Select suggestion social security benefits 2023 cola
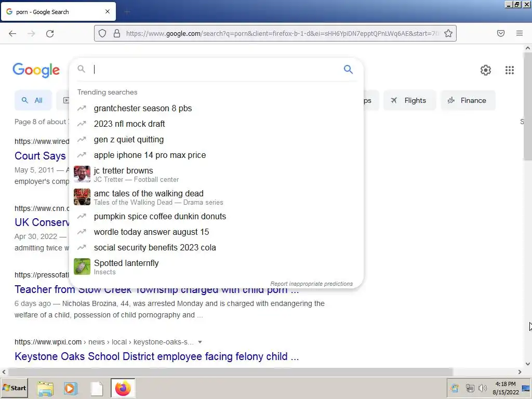Image resolution: width=532 pixels, height=399 pixels. (x=216, y=248)
